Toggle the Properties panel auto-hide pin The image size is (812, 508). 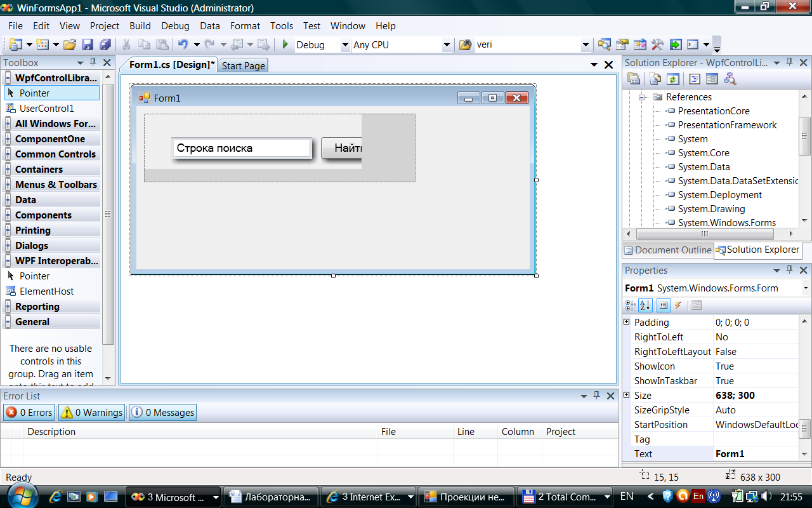[x=790, y=270]
